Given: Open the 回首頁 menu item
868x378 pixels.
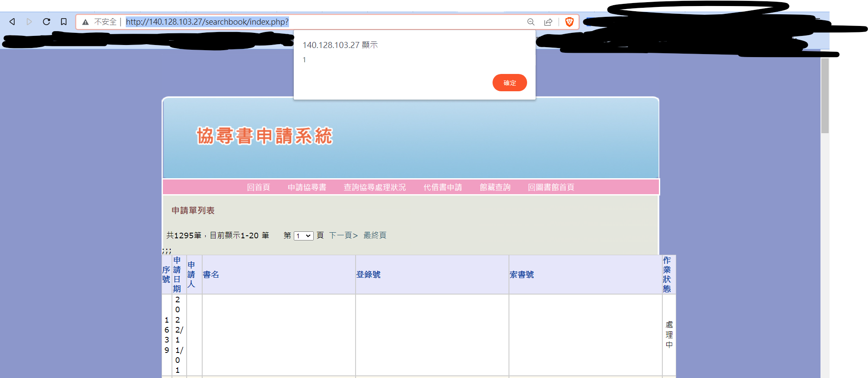Looking at the screenshot, I should (x=258, y=187).
